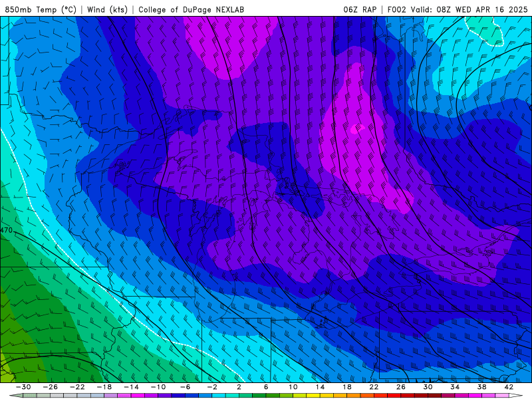The height and width of the screenshot is (399, 532).
Task: Click the "Wind (kts)" header label
Action: click(x=107, y=9)
